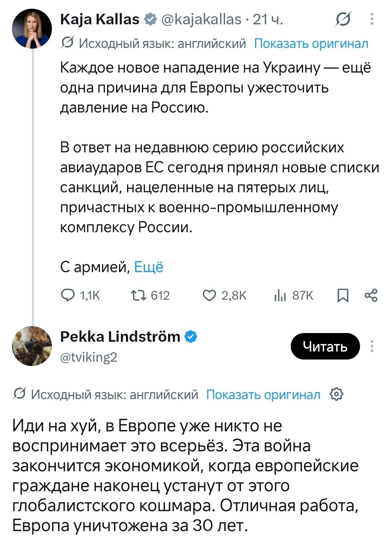Open three-dot menu beside Читать button
This screenshot has width=392, height=546.
372,346
